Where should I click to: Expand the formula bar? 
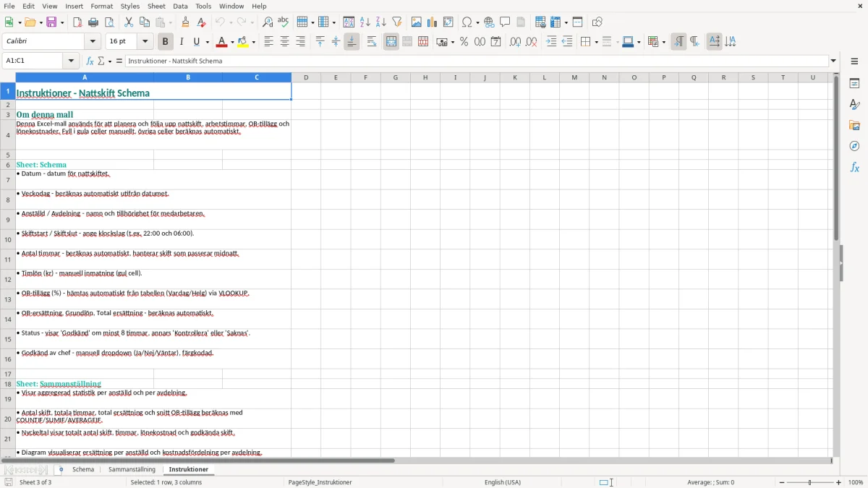833,61
